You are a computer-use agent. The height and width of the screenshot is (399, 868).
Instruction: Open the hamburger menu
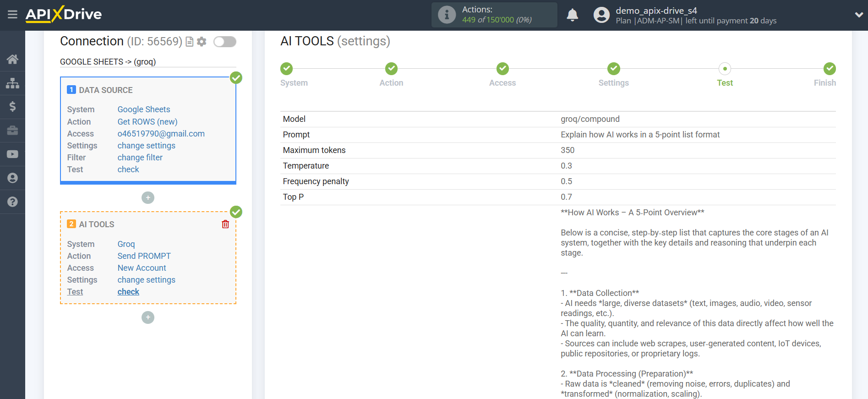click(12, 15)
